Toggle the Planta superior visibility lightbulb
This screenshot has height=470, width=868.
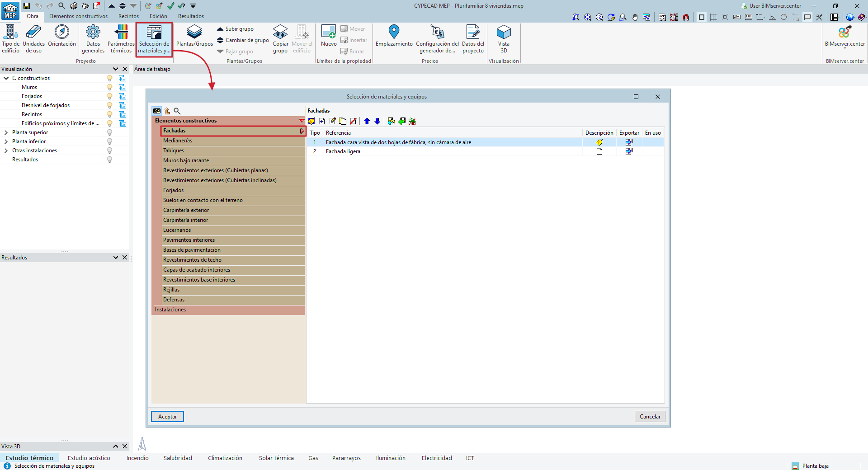[x=109, y=132]
